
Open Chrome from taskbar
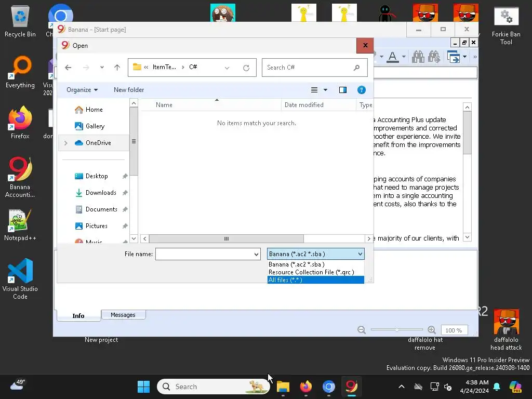tap(328, 387)
